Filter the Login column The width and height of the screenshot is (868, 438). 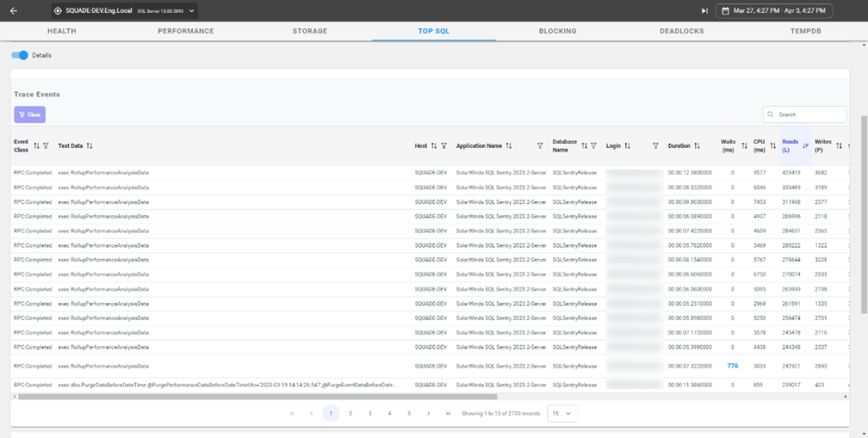656,145
